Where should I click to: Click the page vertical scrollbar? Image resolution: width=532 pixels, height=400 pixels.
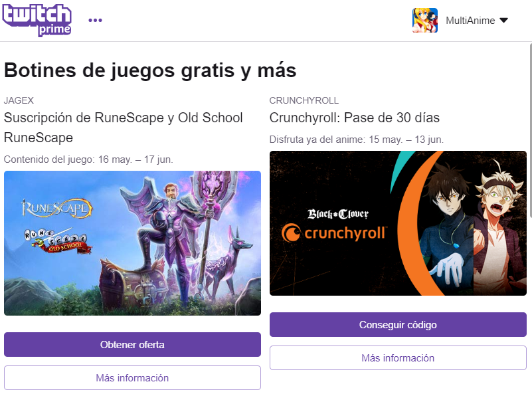[x=530, y=130]
